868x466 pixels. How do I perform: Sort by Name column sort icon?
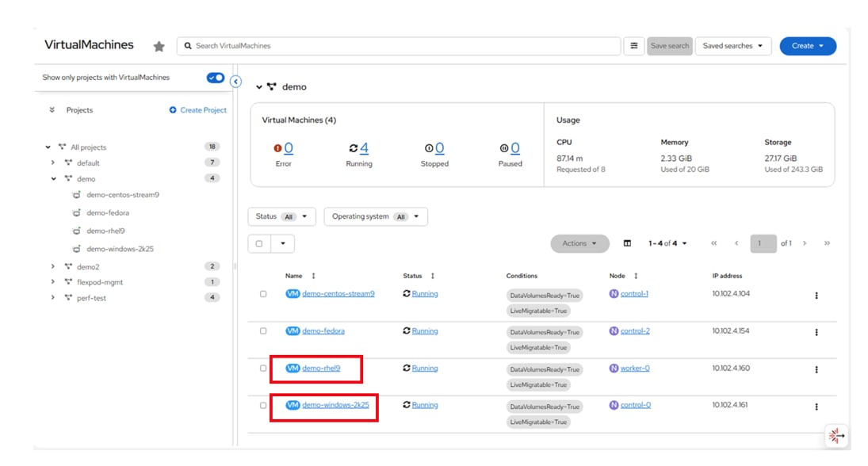pos(313,276)
